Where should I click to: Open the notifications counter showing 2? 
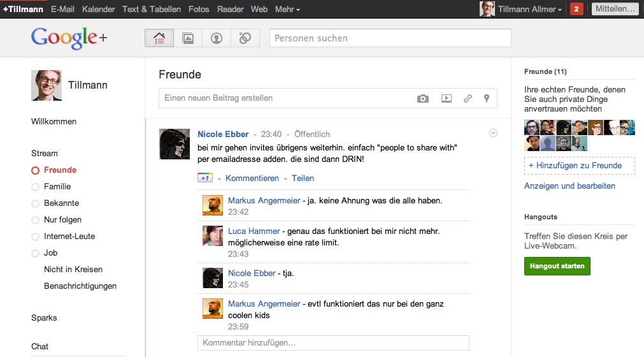[576, 9]
